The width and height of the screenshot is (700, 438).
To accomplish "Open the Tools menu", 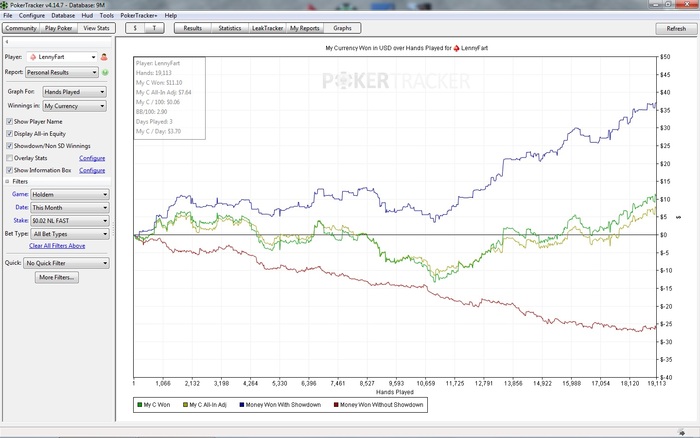I will click(x=106, y=15).
